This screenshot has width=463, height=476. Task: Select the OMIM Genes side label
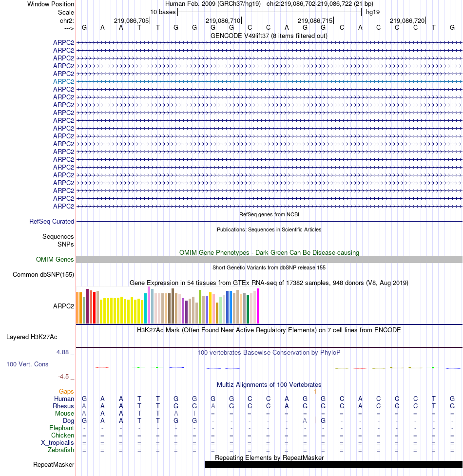(x=55, y=259)
